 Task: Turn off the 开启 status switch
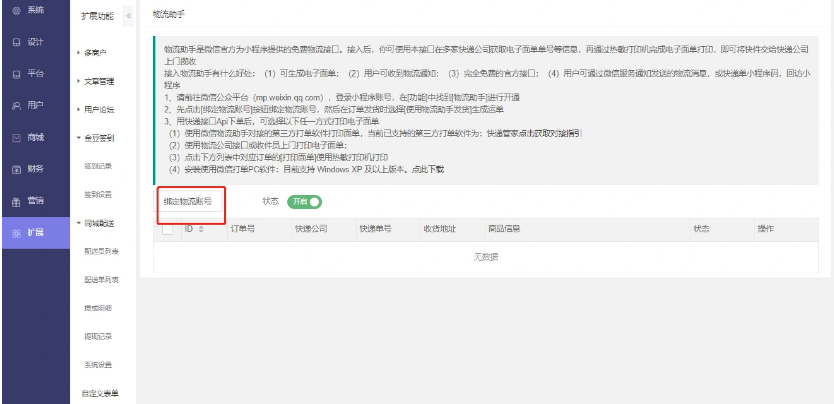(x=304, y=202)
